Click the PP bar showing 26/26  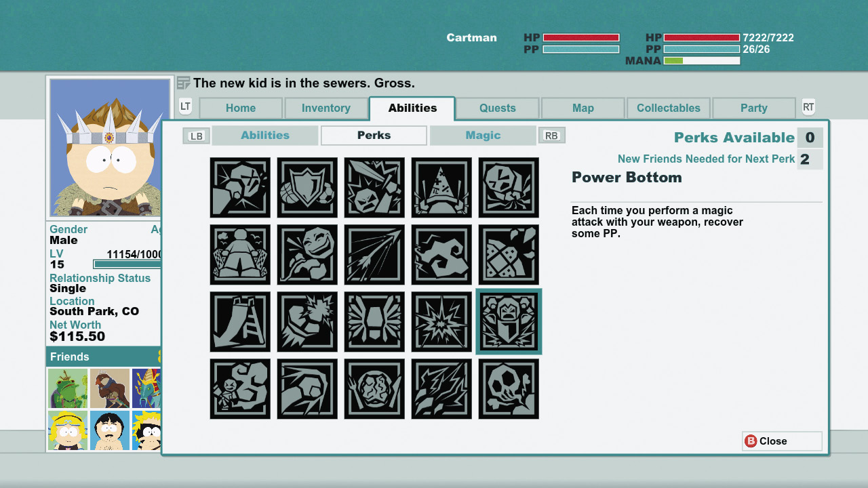[x=702, y=49]
